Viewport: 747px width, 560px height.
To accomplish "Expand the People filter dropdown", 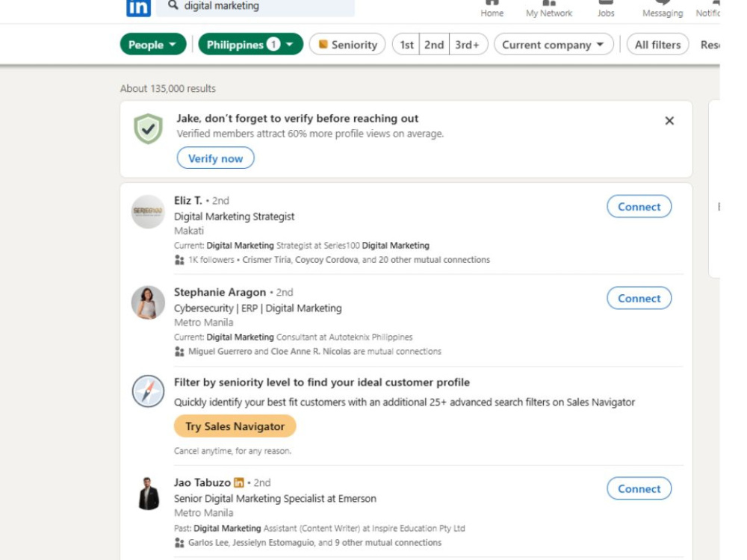I will click(x=153, y=44).
